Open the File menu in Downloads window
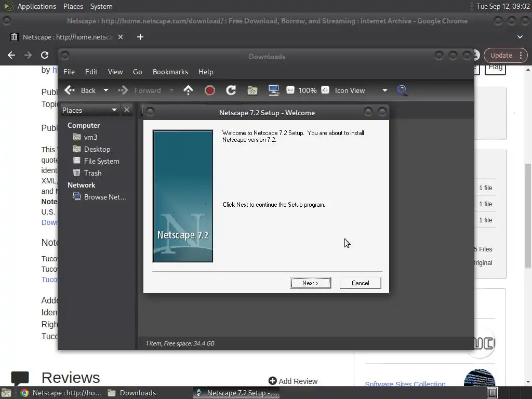Screen dimensions: 532x399 (69, 72)
